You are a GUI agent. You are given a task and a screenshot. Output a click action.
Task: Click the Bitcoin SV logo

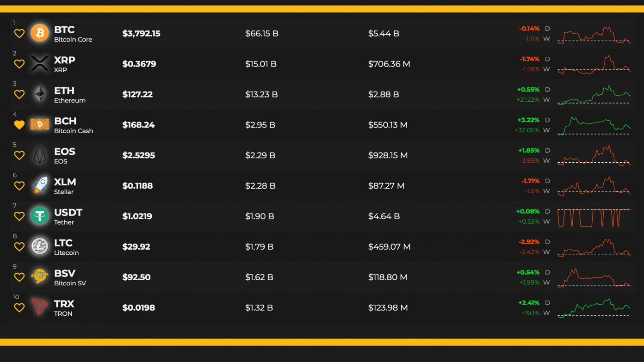(x=40, y=276)
